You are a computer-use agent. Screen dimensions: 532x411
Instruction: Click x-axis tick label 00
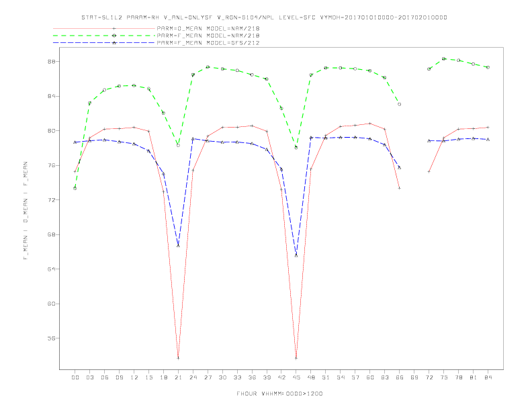[75, 377]
